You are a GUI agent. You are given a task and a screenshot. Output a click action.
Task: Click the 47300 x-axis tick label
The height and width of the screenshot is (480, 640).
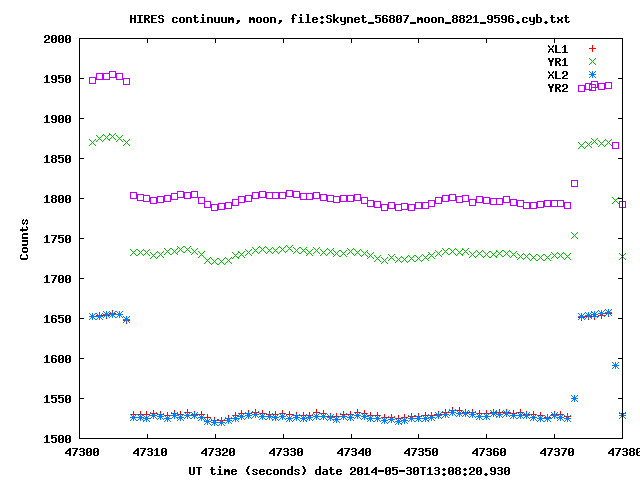82,452
